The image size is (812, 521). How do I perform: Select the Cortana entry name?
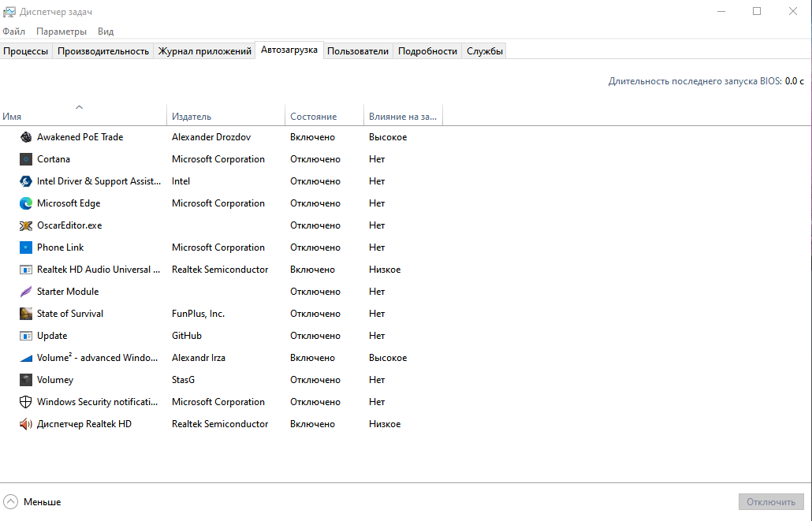pyautogui.click(x=54, y=159)
